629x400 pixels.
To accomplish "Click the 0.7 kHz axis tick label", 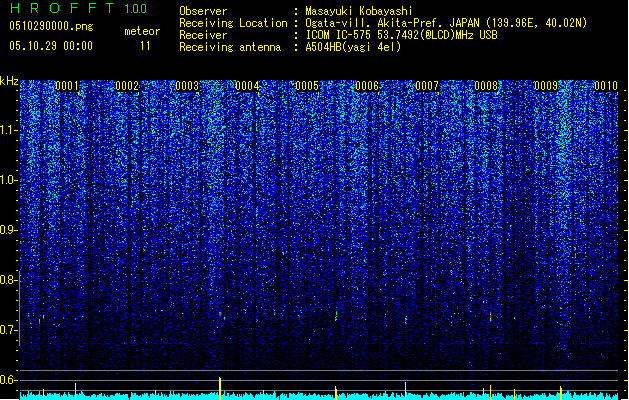I will [x=8, y=330].
